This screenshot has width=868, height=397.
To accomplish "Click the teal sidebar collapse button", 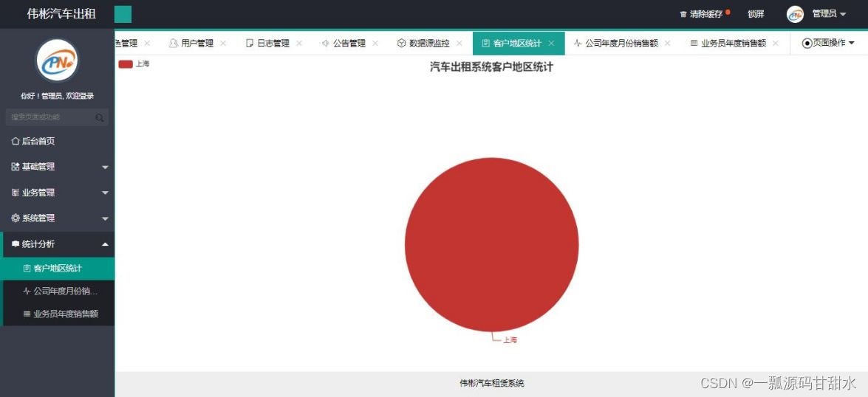I will point(123,14).
